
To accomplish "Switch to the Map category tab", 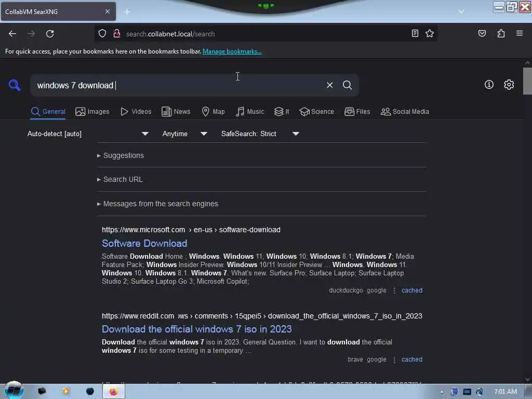I will pyautogui.click(x=213, y=112).
